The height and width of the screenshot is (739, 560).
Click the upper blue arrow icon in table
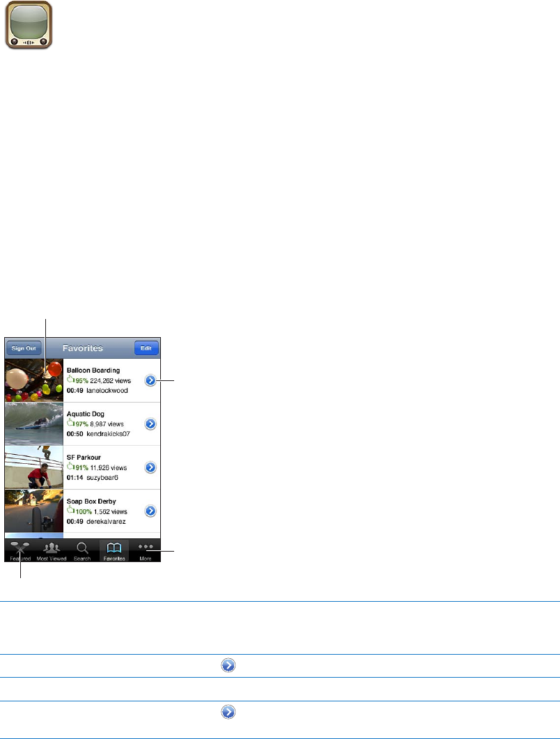coord(228,665)
